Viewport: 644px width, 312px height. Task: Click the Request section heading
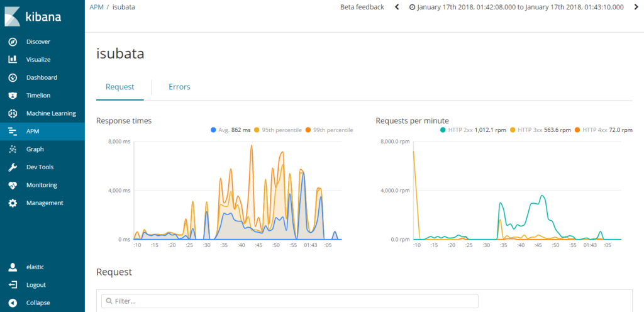(114, 272)
